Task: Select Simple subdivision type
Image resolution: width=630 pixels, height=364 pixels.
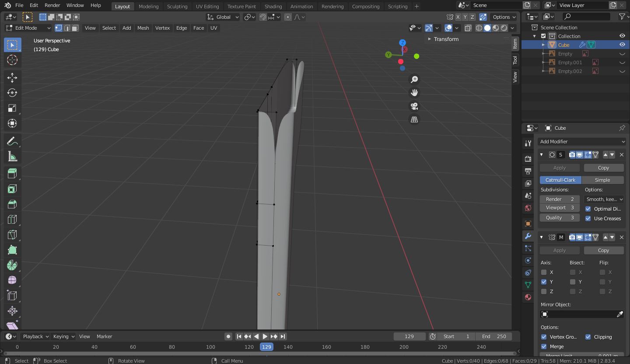Action: pos(602,180)
